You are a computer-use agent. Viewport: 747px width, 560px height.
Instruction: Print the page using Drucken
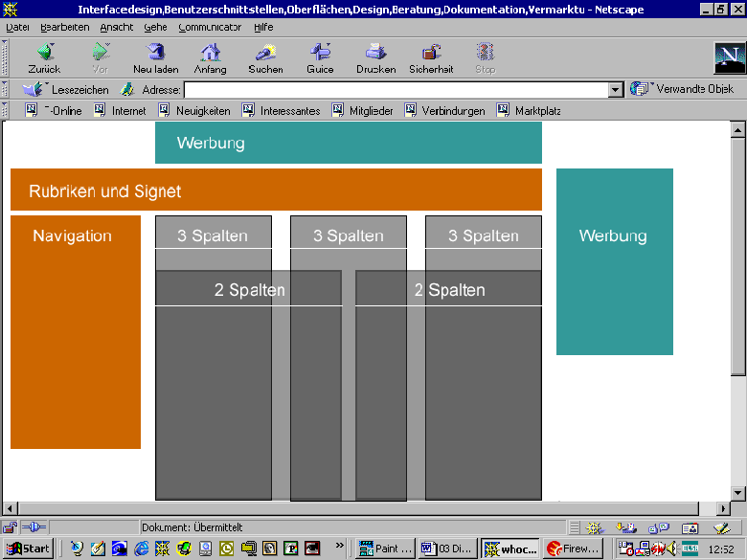(375, 53)
